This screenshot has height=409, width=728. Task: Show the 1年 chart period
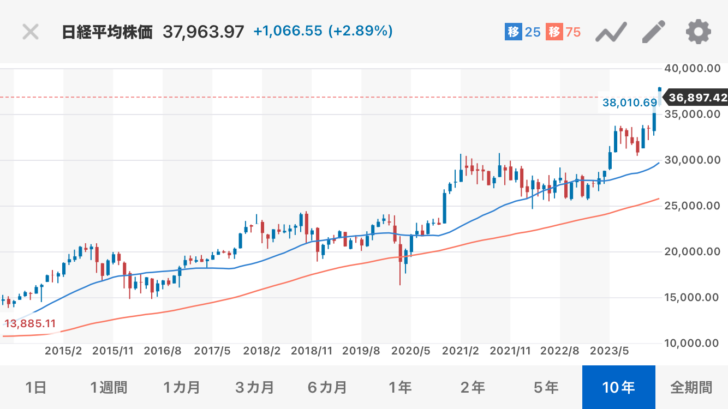tap(400, 387)
